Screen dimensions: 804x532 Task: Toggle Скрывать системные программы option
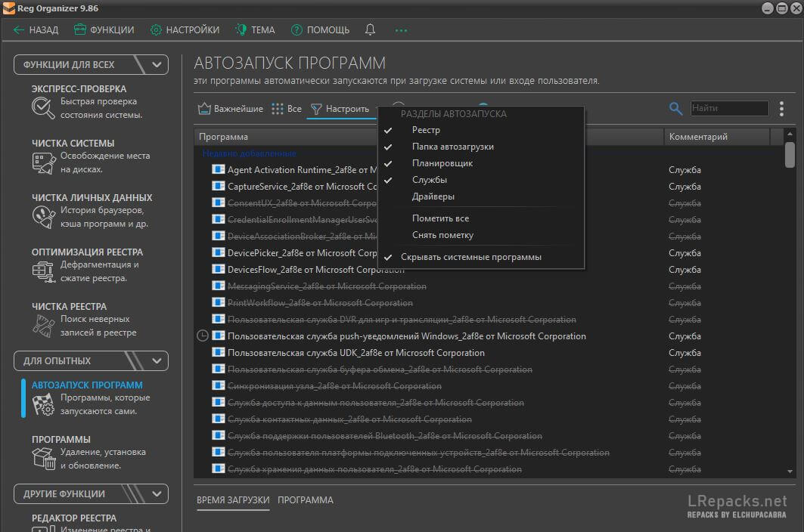(x=470, y=257)
